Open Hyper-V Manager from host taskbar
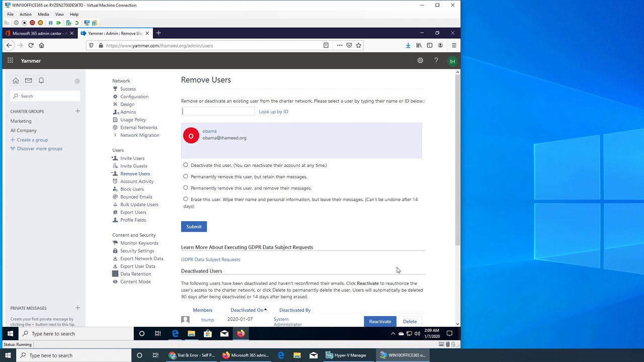 (x=346, y=355)
